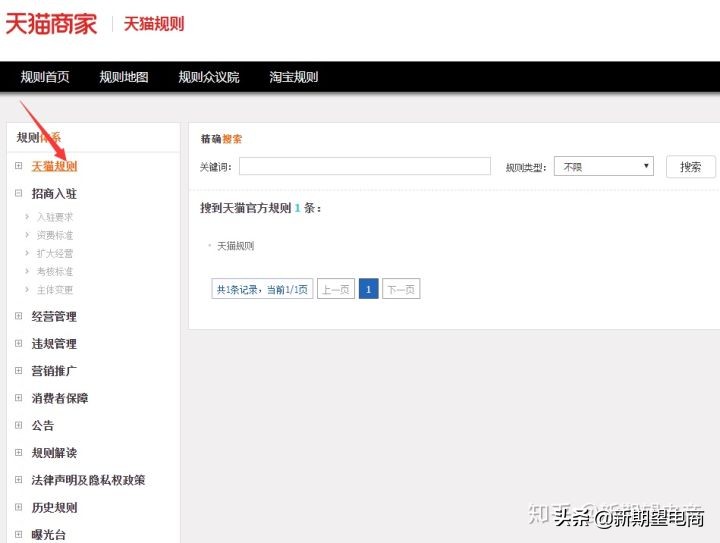Expand the 公告 tree node
Screen dimensions: 720x543
click(18, 425)
